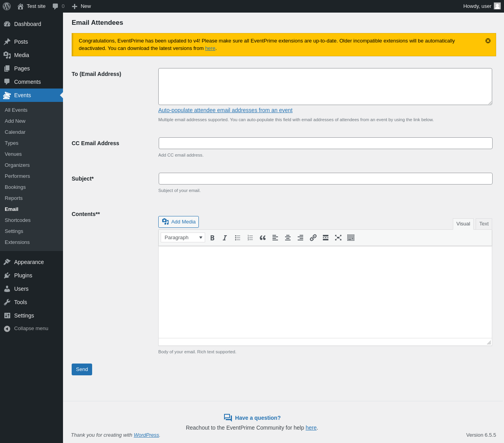Collapse the admin sidebar menu
This screenshot has height=443, width=504.
[31, 329]
